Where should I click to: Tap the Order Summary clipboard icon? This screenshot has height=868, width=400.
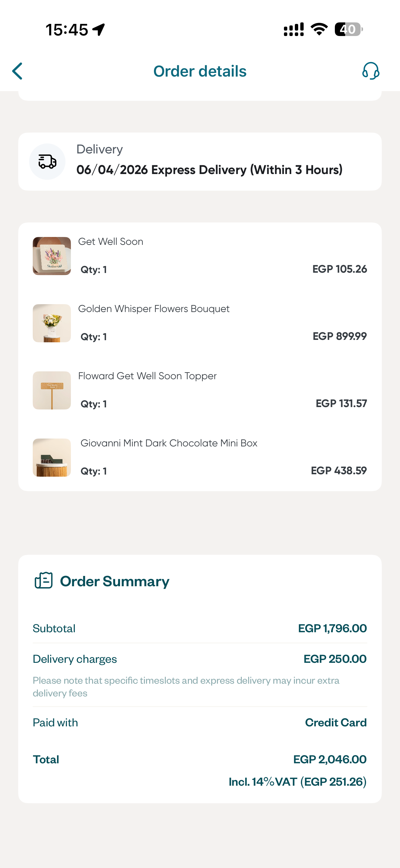click(x=44, y=580)
